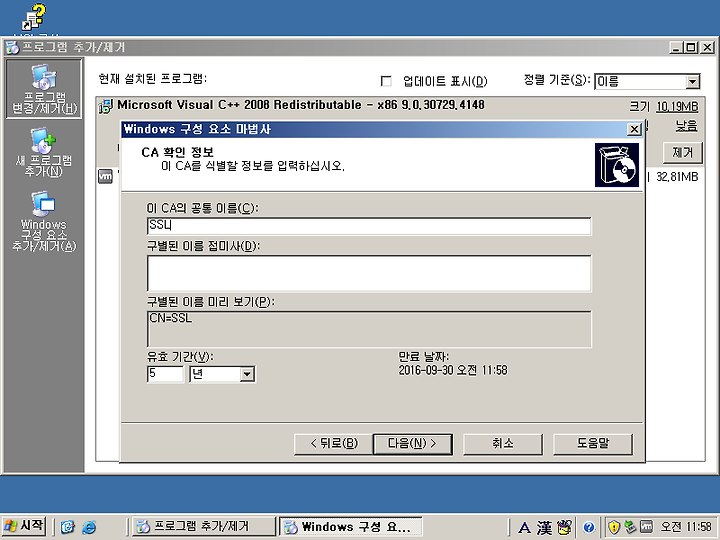Open the 시작 (Start) button
Image resolution: width=720 pixels, height=540 pixels.
pos(24,526)
